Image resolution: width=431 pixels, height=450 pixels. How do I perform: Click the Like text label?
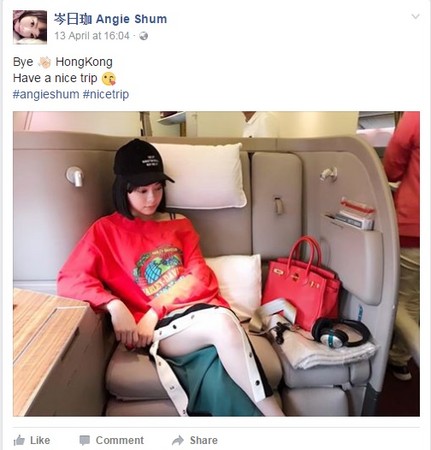(40, 440)
